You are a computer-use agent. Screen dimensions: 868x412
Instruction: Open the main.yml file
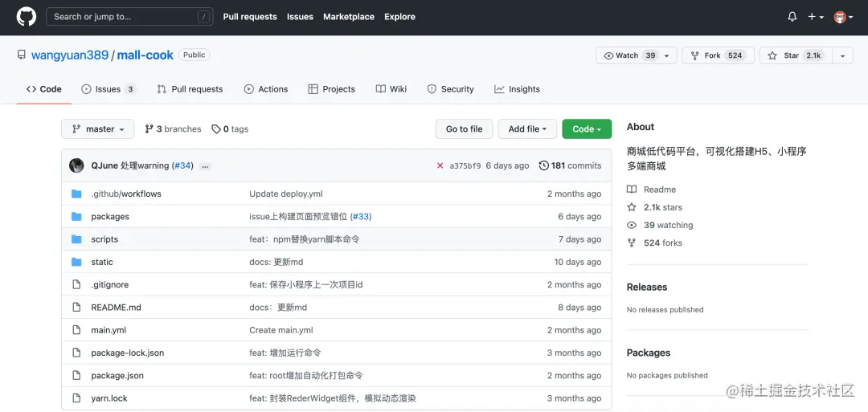108,329
